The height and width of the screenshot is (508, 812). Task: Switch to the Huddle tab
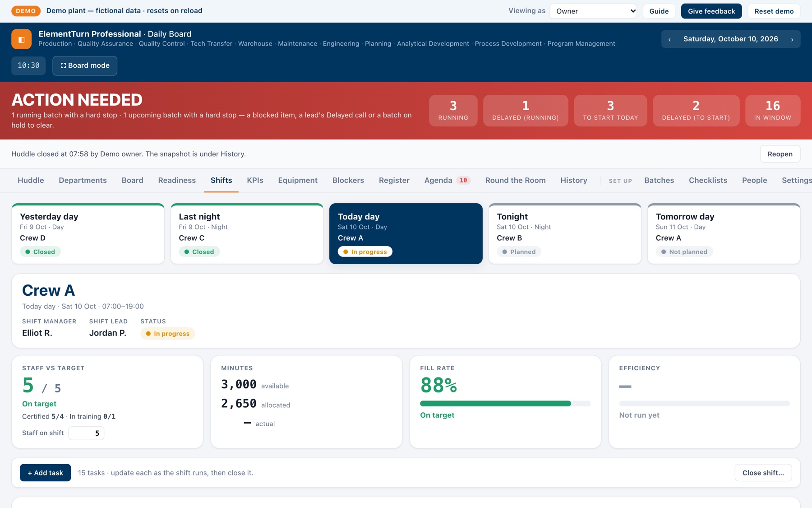[x=31, y=180]
